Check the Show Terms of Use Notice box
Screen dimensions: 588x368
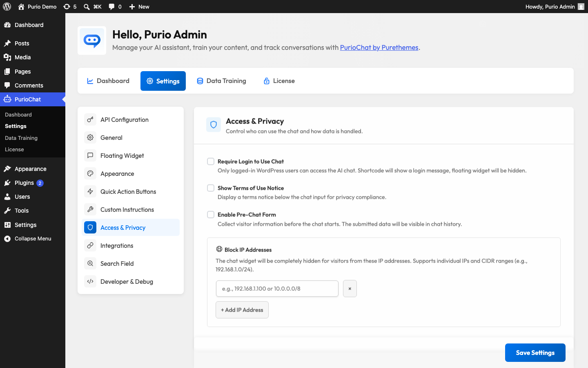[x=211, y=188]
